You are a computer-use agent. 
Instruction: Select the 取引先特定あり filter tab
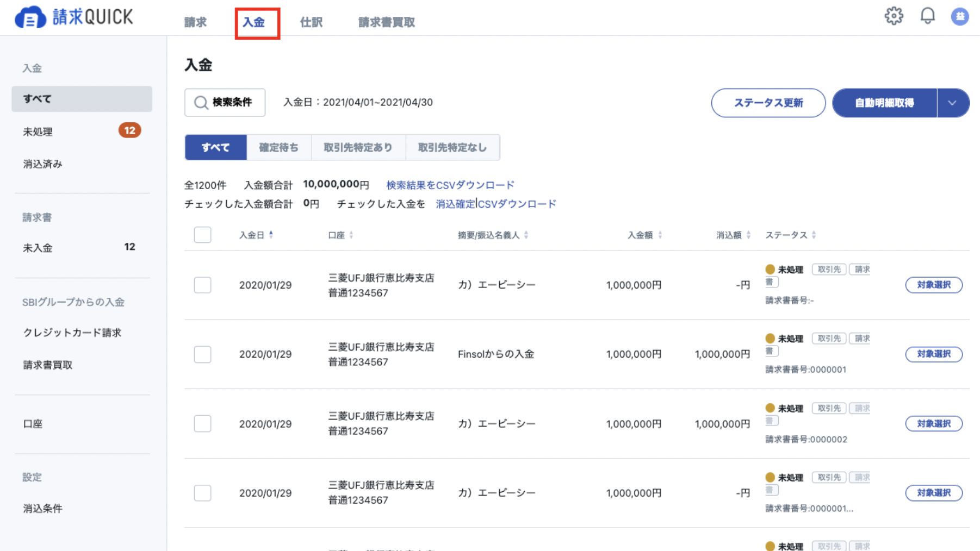pos(358,147)
